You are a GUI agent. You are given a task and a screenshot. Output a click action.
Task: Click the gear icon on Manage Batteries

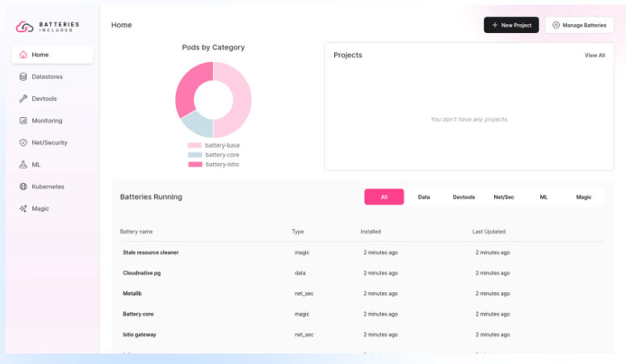(556, 25)
